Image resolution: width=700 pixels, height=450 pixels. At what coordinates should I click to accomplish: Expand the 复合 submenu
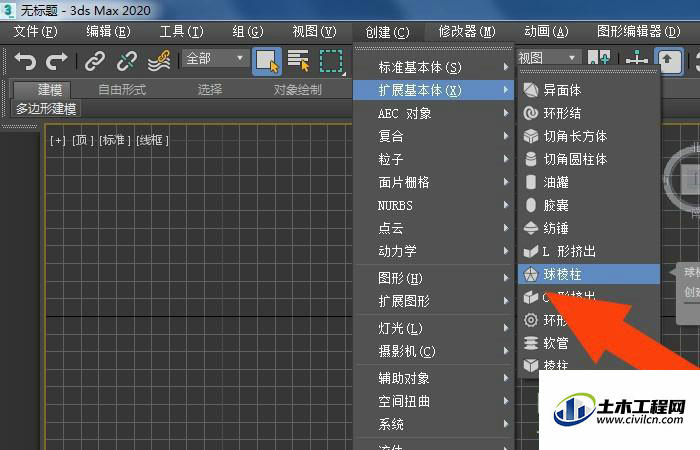(433, 136)
